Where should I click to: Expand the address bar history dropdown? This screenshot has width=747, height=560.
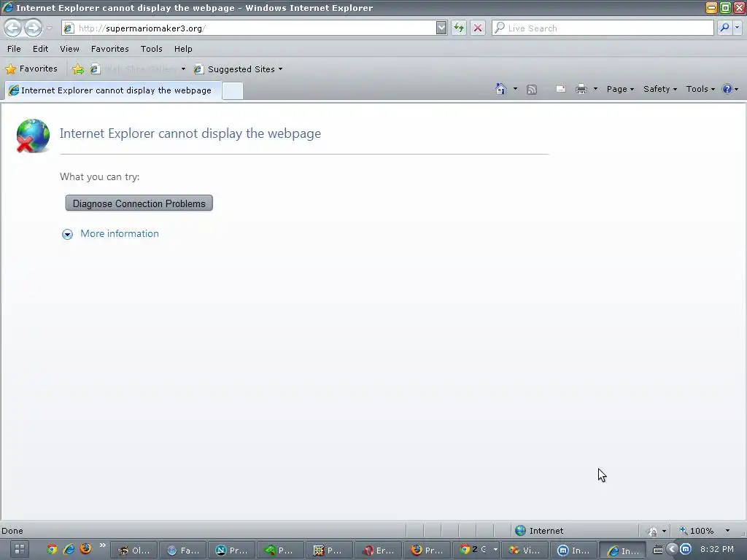[x=441, y=28]
